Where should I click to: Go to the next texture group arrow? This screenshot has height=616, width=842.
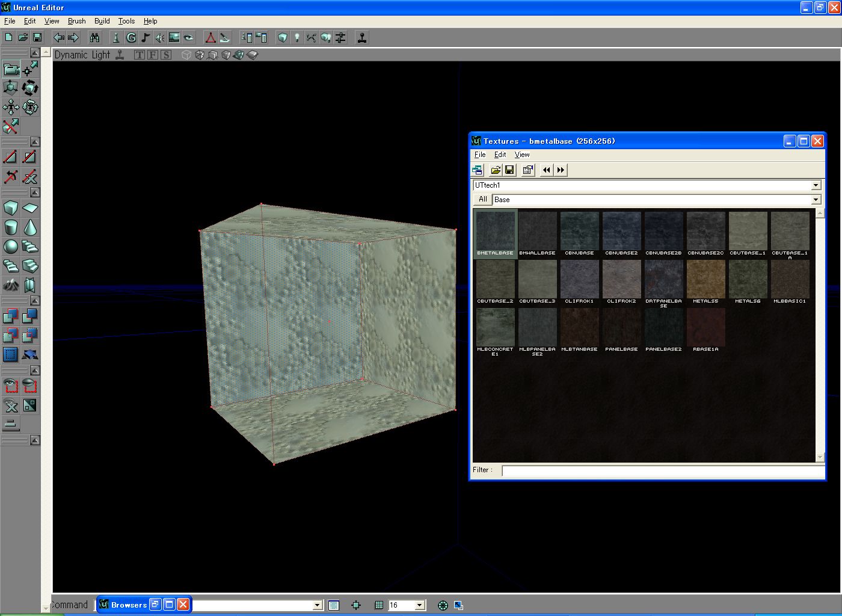[561, 170]
